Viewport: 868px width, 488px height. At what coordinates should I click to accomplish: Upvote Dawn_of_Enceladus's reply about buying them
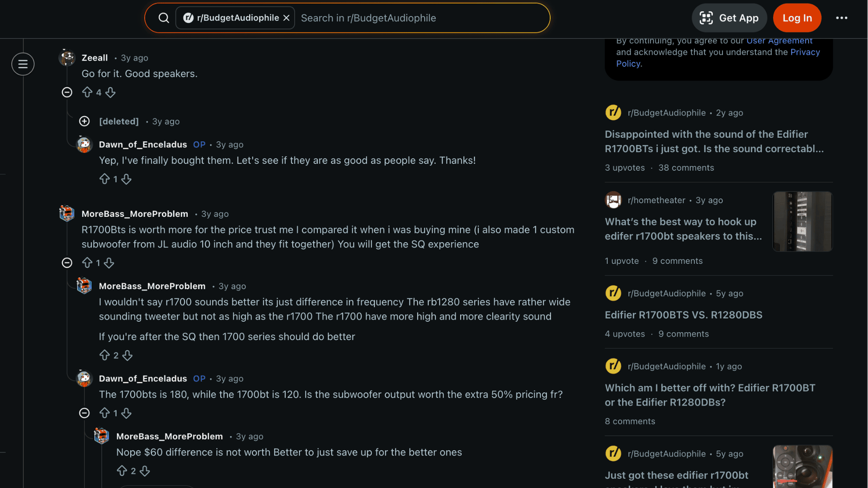(x=105, y=178)
